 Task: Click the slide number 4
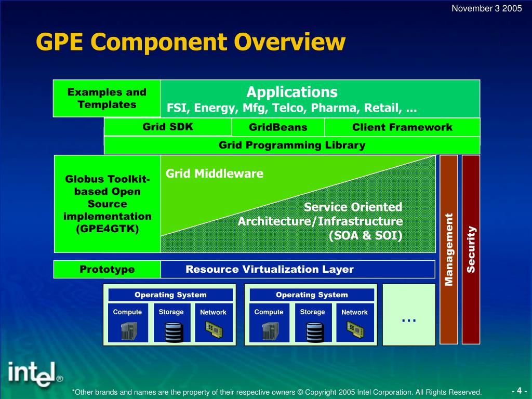[x=519, y=390]
